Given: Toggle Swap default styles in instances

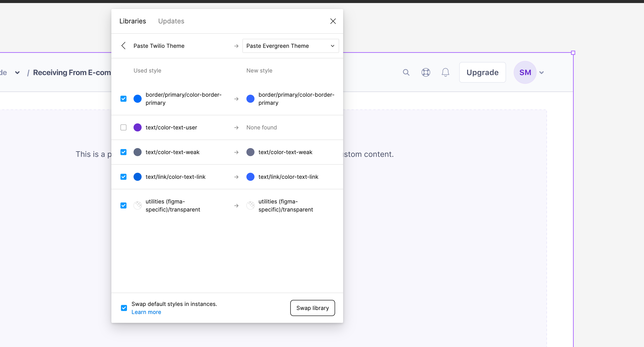Looking at the screenshot, I should [x=124, y=308].
